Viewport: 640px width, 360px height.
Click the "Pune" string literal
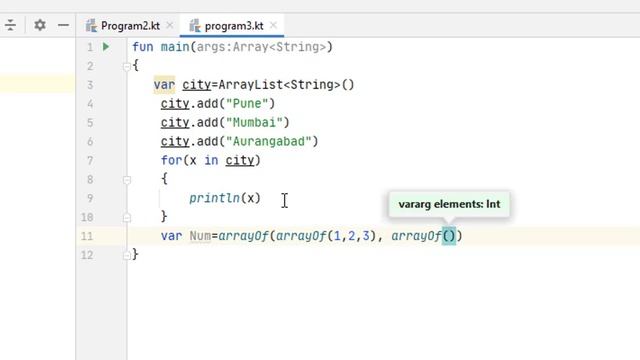click(247, 104)
